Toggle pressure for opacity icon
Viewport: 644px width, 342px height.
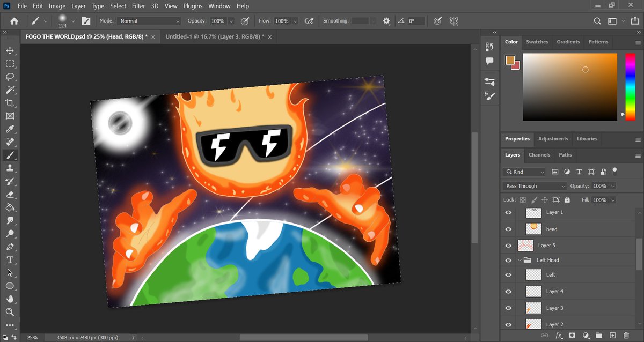(x=245, y=21)
